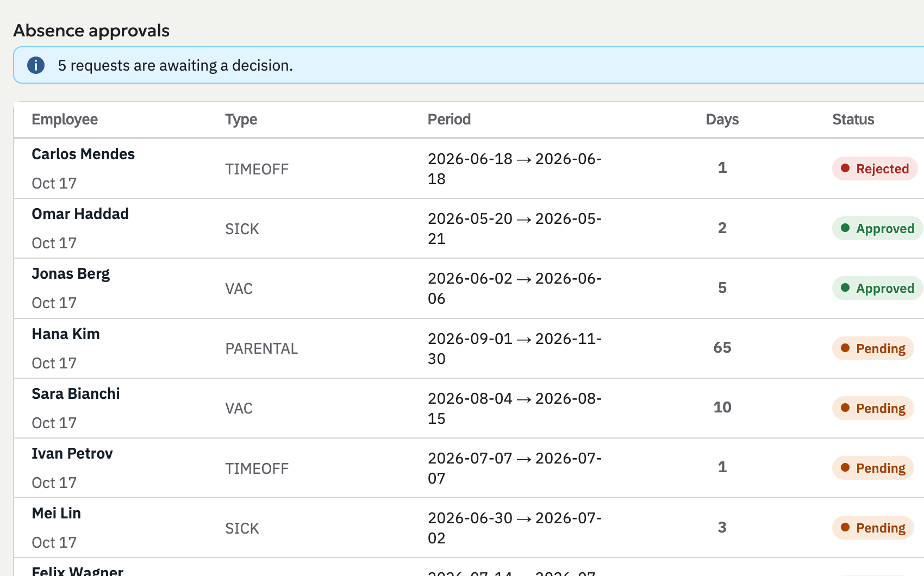Click Hana Kim's Pending status badge
Viewport: 924px width, 576px height.
[873, 348]
